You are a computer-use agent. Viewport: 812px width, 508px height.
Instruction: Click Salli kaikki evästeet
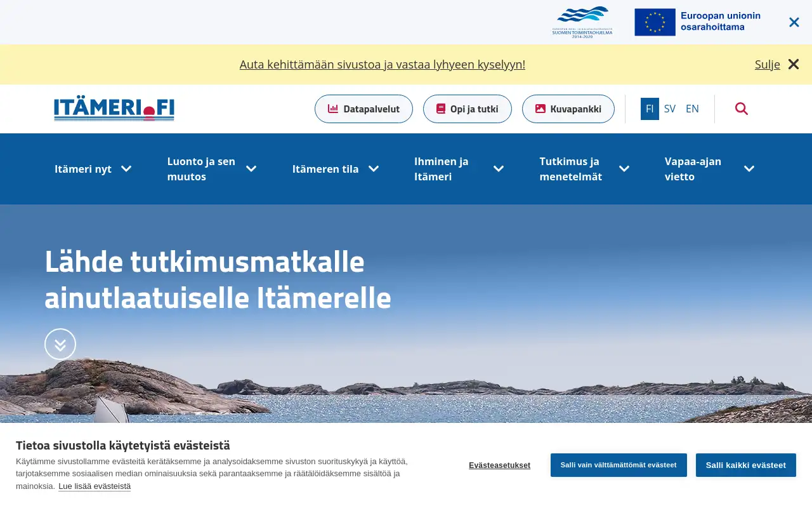pyautogui.click(x=746, y=465)
